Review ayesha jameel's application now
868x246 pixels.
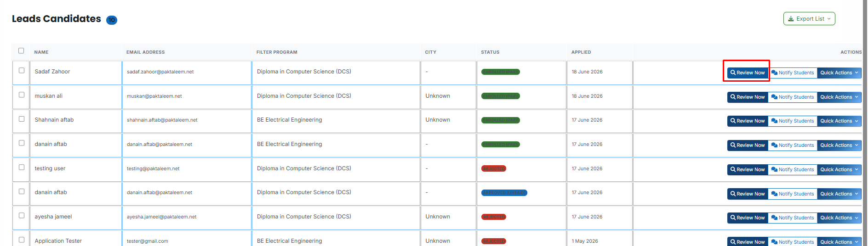click(748, 218)
